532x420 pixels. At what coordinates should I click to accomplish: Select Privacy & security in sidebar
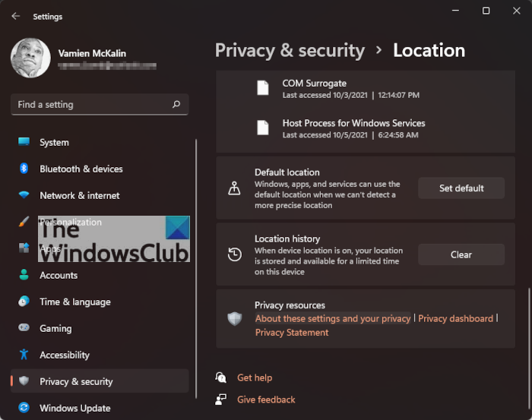pyautogui.click(x=76, y=381)
